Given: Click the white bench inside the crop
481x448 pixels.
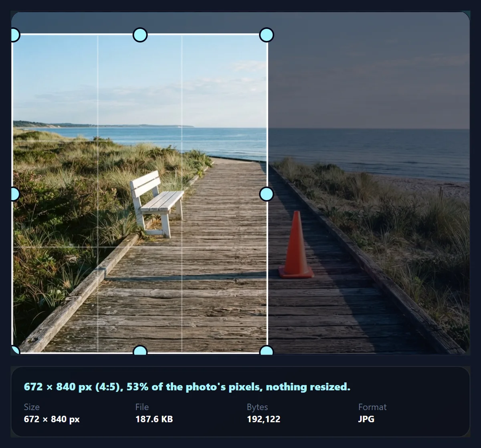Looking at the screenshot, I should (x=156, y=204).
